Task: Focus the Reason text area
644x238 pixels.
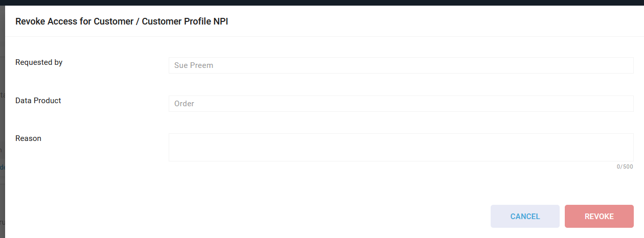Action: click(x=401, y=147)
